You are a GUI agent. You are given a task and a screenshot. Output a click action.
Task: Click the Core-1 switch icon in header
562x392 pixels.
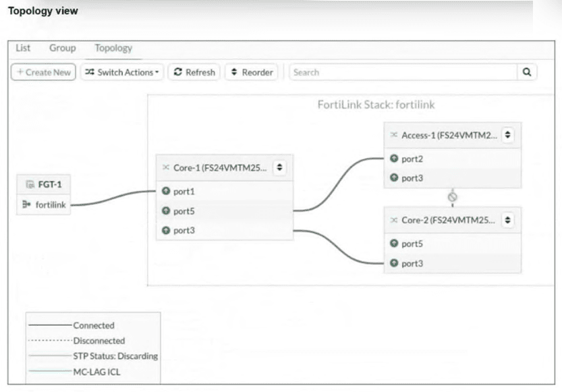pos(165,167)
